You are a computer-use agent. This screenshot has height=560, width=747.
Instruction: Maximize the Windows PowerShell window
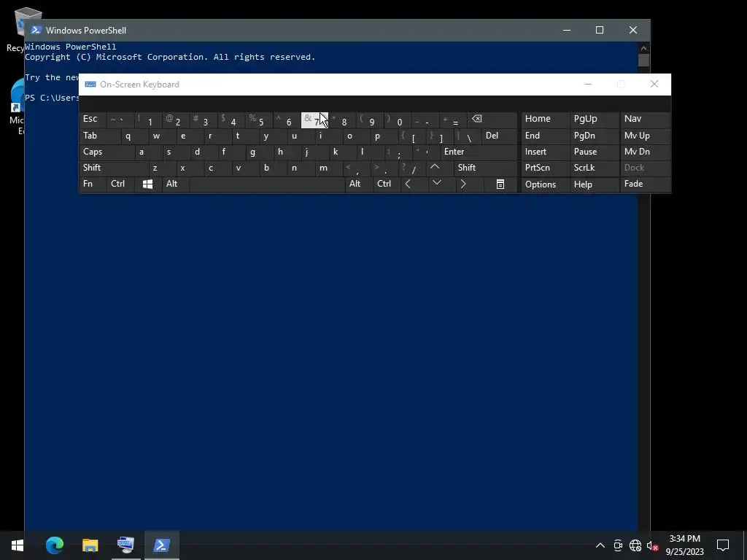[x=600, y=30]
